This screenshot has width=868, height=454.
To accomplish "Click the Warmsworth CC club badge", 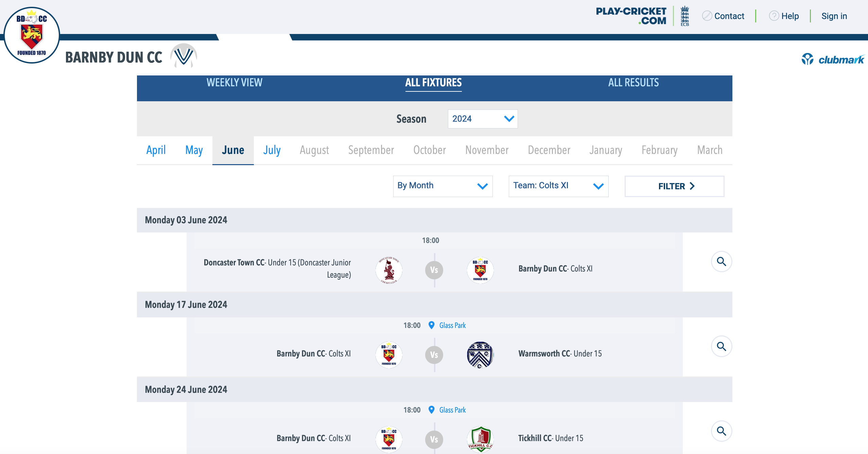I will pyautogui.click(x=480, y=355).
